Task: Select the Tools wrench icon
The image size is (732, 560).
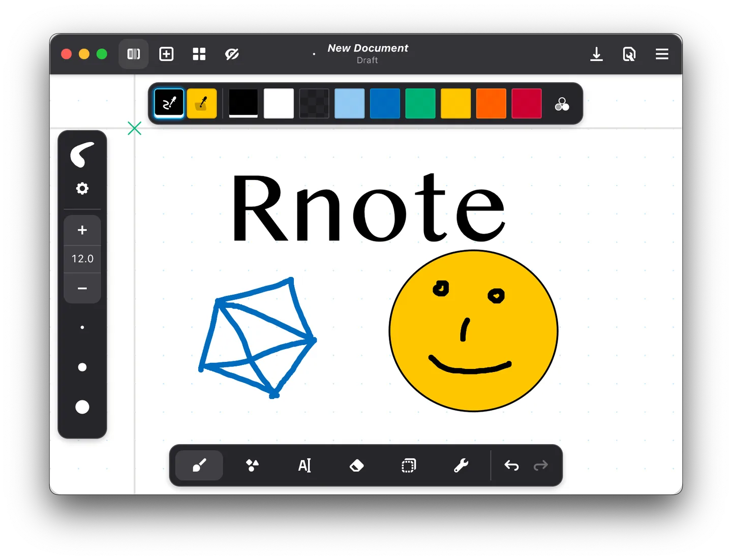Action: point(461,465)
